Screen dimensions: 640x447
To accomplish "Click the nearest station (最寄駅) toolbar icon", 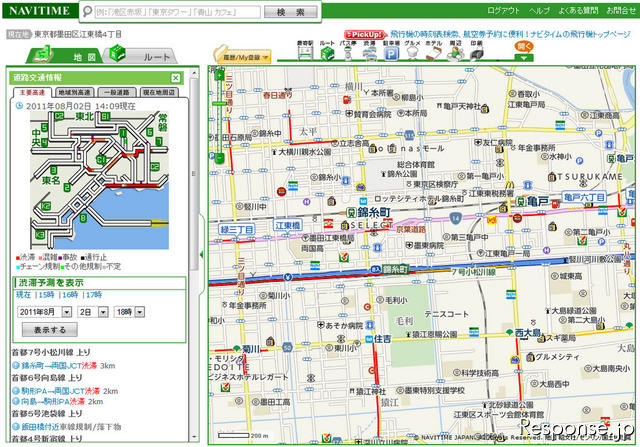I will click(x=305, y=53).
